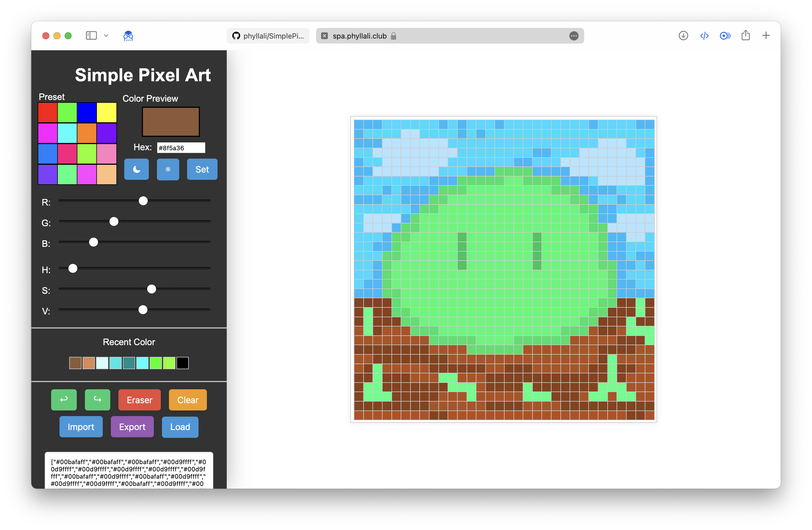
Task: Click the private browsing glasses icon
Action: pos(128,35)
